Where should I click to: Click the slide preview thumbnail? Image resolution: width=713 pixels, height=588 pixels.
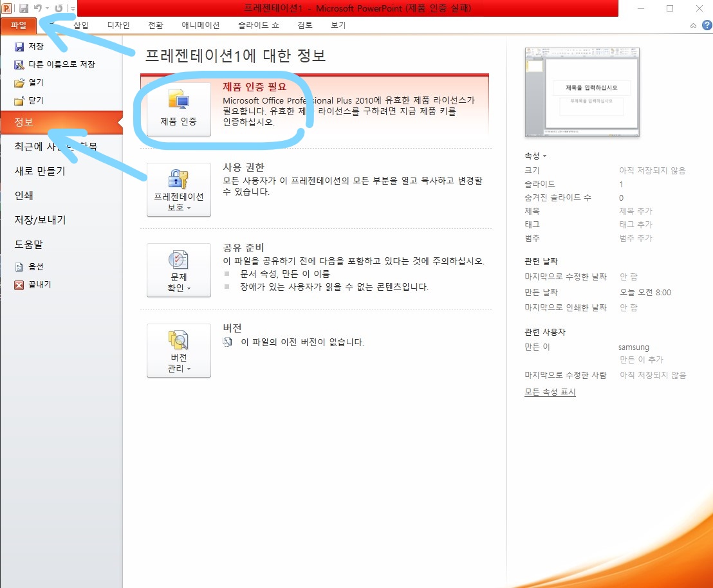[582, 92]
